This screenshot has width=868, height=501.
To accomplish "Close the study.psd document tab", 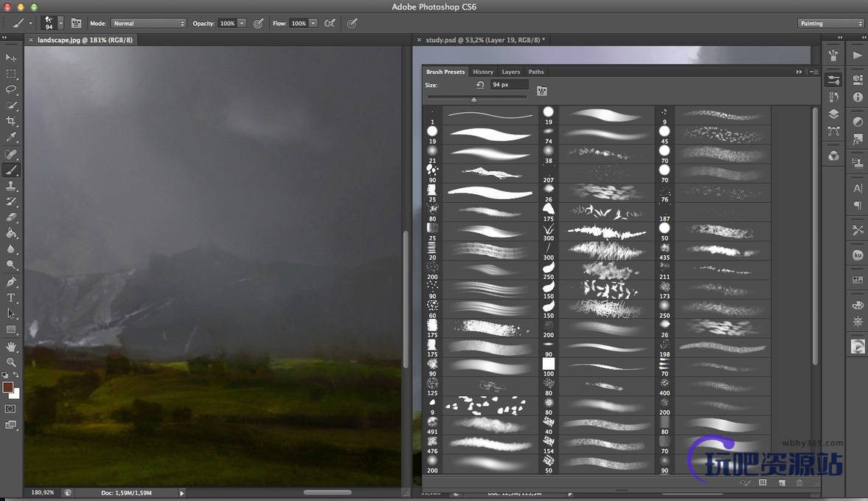I will click(x=419, y=40).
